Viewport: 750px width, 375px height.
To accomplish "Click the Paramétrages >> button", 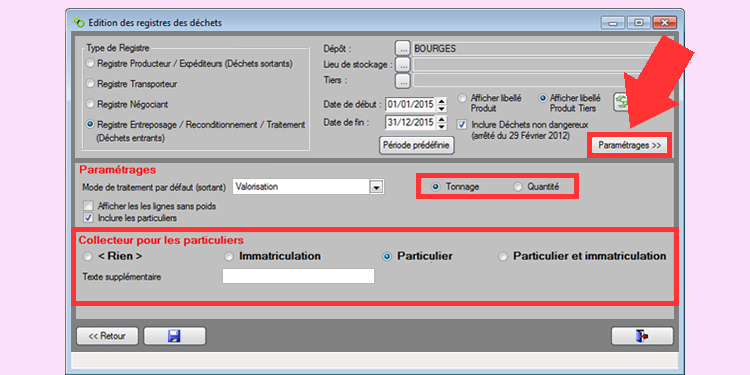I will (x=629, y=145).
